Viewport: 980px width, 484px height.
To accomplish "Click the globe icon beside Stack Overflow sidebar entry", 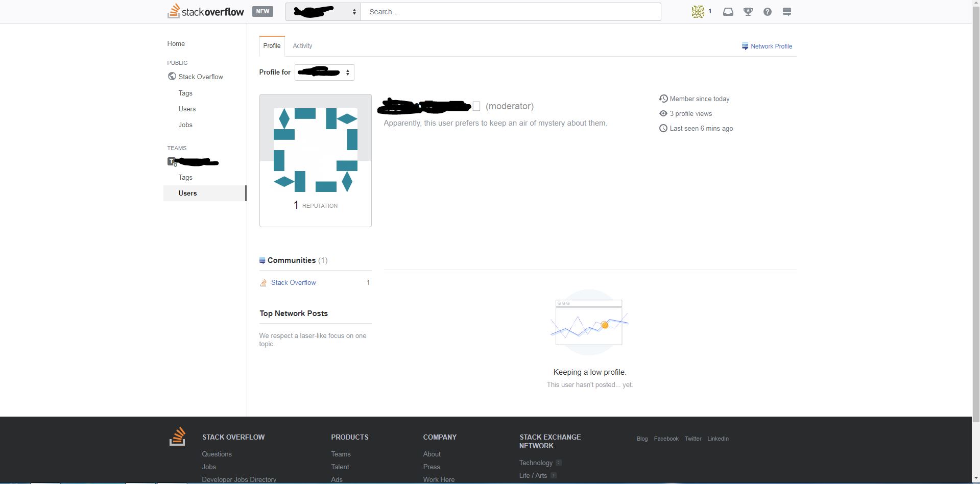I will tap(172, 76).
